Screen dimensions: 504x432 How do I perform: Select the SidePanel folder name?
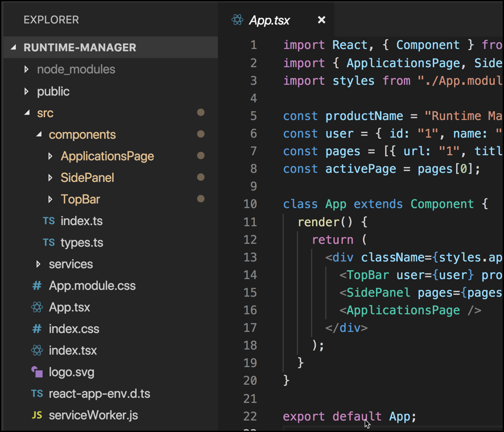88,177
